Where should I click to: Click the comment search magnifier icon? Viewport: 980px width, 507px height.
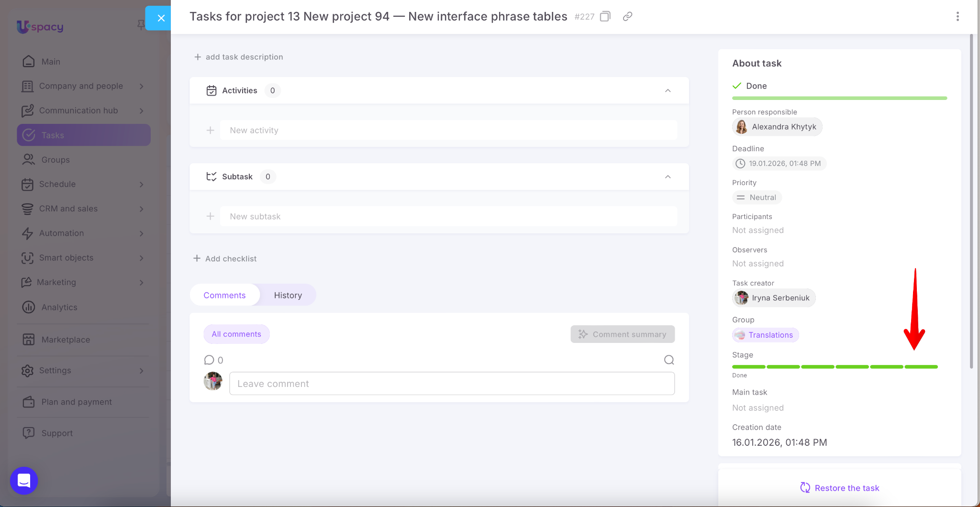[669, 360]
